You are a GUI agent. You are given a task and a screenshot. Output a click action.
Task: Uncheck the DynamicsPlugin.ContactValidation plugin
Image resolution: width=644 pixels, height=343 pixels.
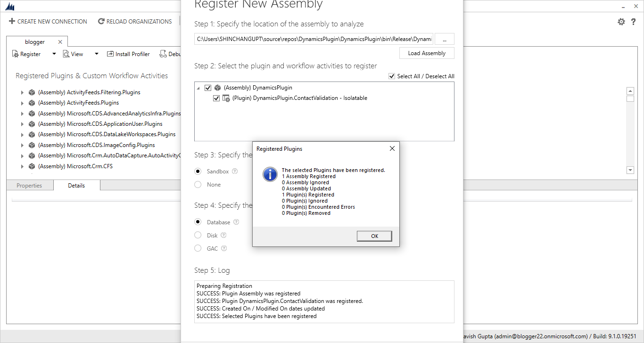click(x=216, y=98)
